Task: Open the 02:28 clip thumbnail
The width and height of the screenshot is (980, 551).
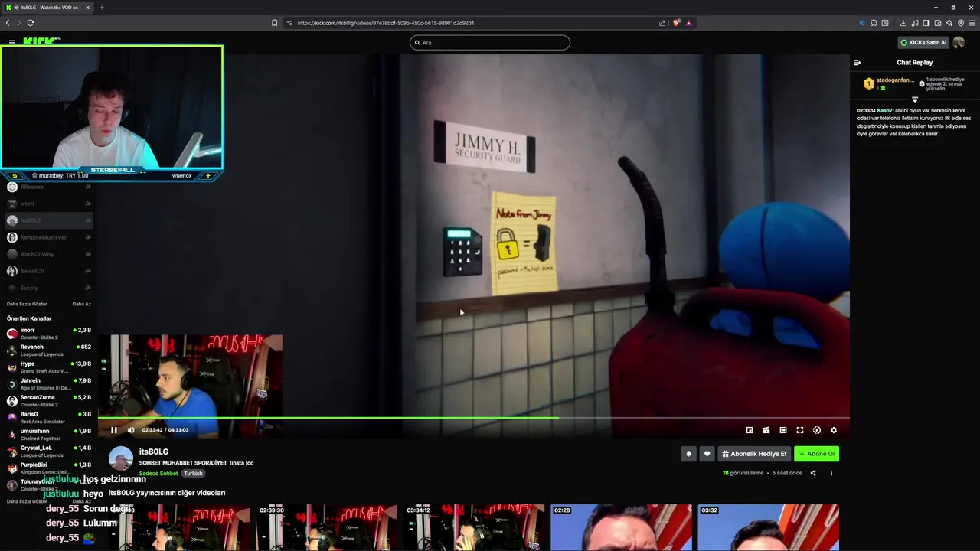Action: click(x=621, y=527)
